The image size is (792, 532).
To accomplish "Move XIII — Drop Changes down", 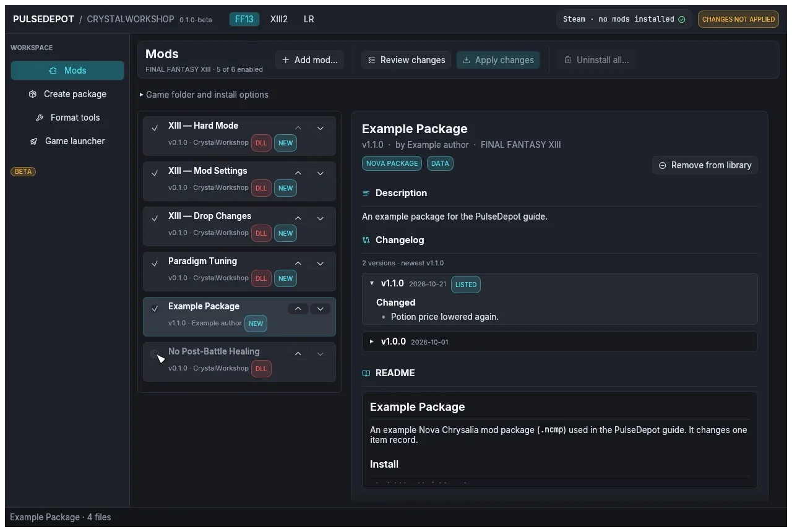I will [320, 218].
